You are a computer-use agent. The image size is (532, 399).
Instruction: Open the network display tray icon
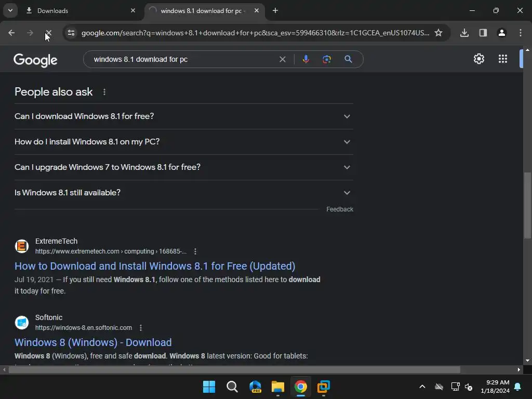[x=455, y=387]
